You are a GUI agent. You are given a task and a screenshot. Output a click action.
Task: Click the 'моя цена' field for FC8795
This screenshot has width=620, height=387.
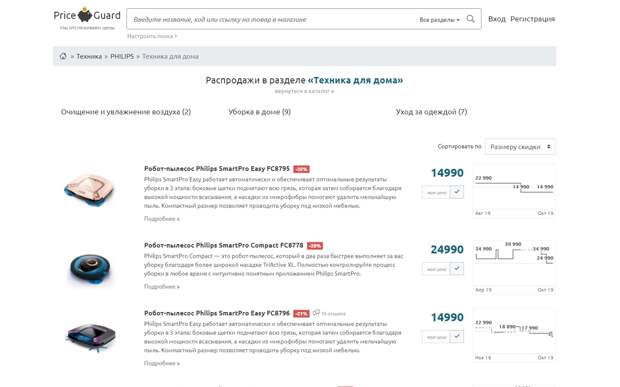tap(436, 193)
